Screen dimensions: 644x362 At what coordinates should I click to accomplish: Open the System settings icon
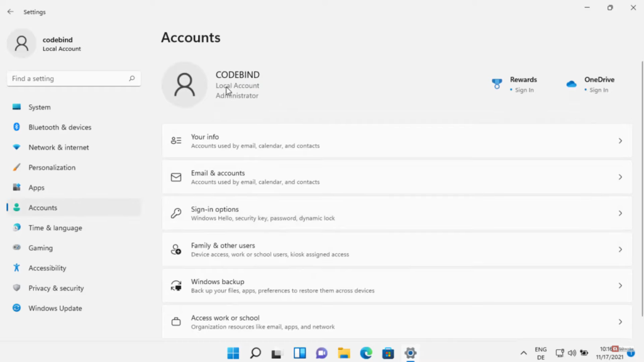coord(16,107)
